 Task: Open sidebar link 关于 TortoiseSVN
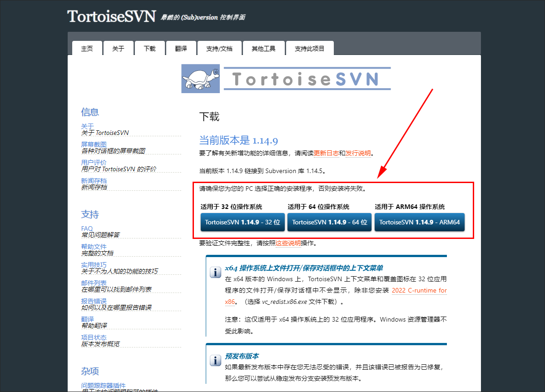coord(88,126)
